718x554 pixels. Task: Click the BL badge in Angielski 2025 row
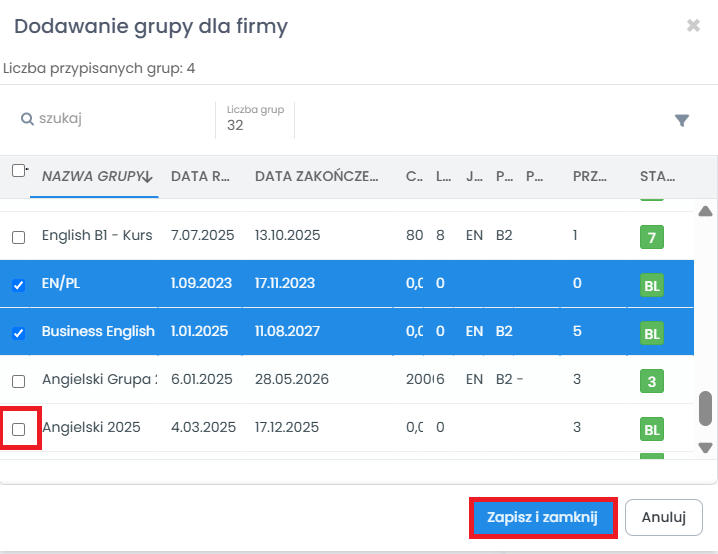pyautogui.click(x=652, y=429)
